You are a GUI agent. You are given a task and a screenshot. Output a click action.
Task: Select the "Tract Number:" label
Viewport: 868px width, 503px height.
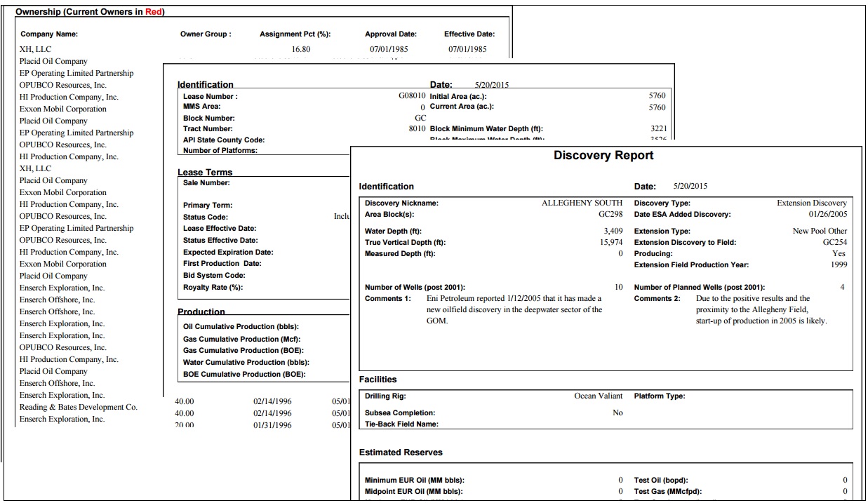point(208,129)
